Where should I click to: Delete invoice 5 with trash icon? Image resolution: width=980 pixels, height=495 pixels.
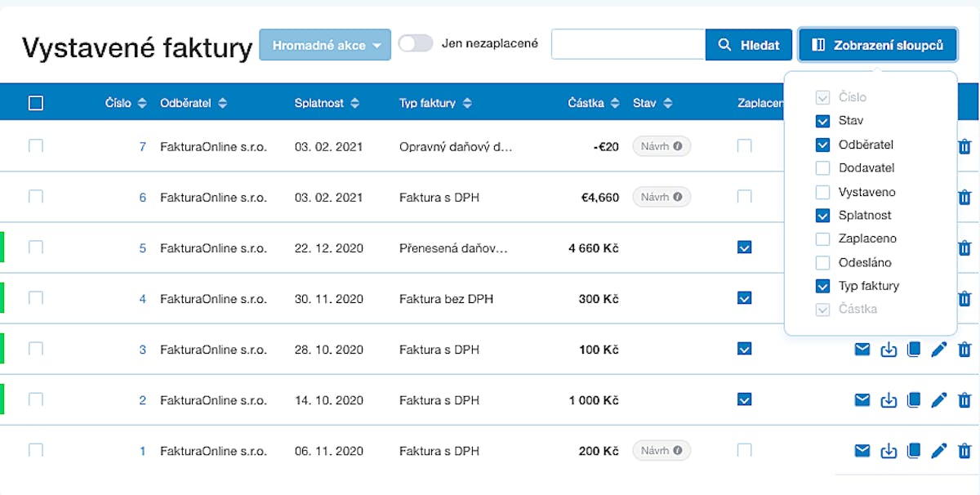click(x=964, y=248)
